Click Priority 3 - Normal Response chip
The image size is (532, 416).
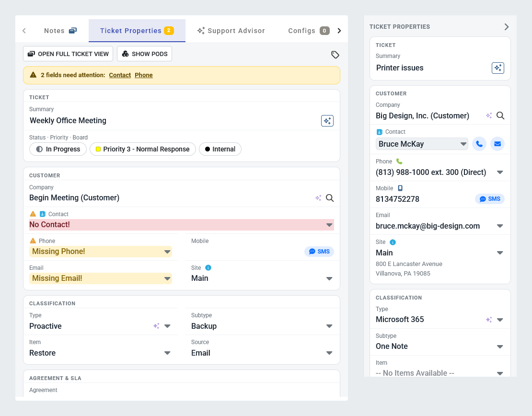coord(143,149)
